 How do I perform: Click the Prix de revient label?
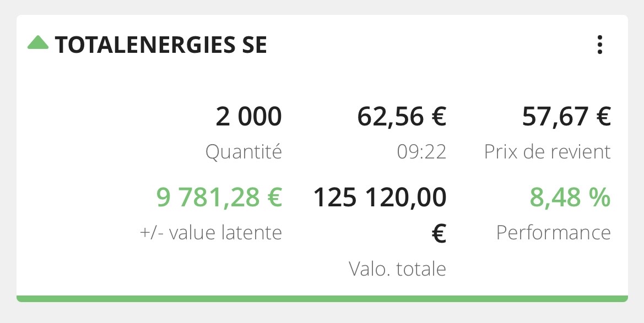coord(548,152)
